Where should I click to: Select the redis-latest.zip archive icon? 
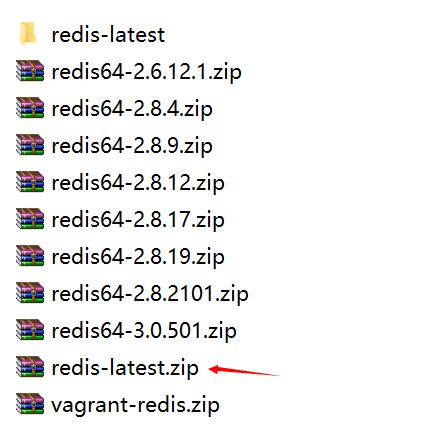point(30,366)
